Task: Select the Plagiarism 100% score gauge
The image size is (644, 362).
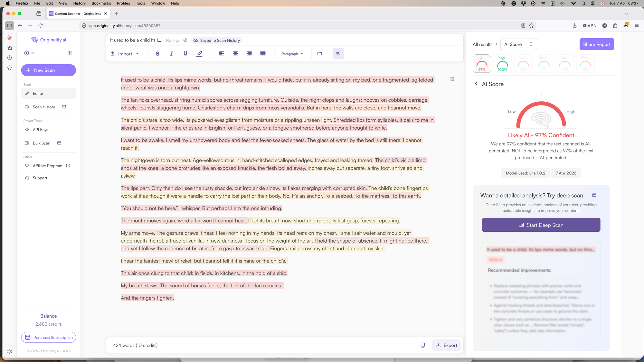Action: point(502,64)
